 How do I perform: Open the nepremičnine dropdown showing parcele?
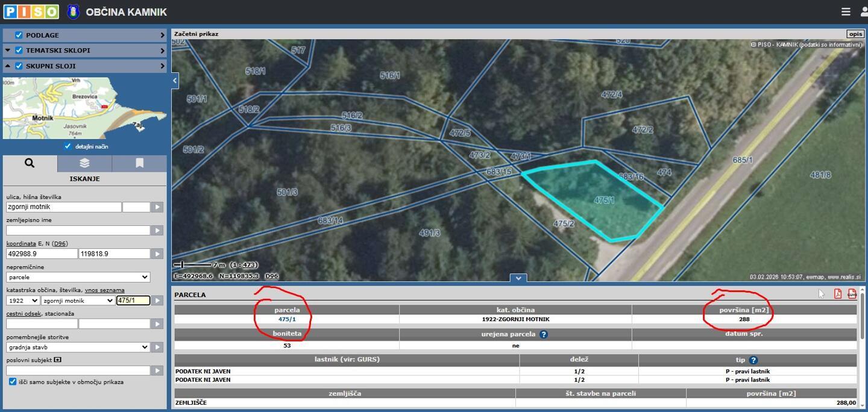pyautogui.click(x=78, y=277)
